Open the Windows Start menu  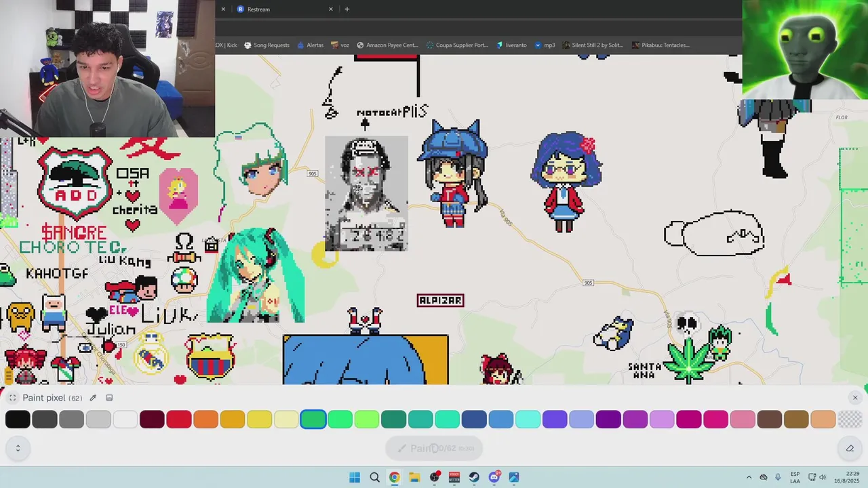tap(355, 477)
